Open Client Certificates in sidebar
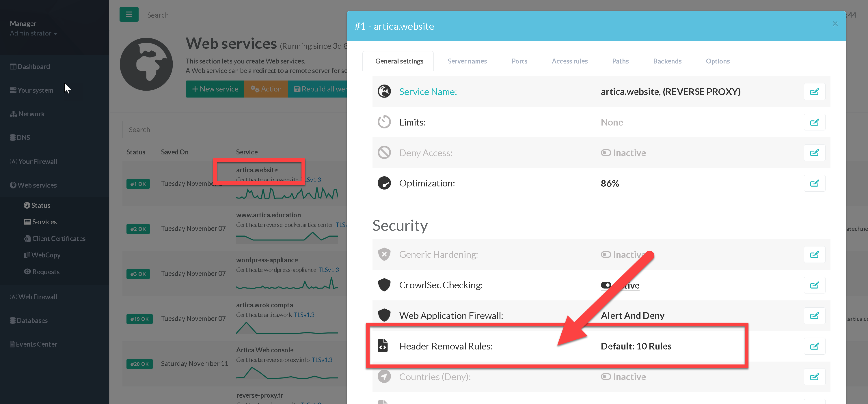Image resolution: width=868 pixels, height=404 pixels. [59, 238]
